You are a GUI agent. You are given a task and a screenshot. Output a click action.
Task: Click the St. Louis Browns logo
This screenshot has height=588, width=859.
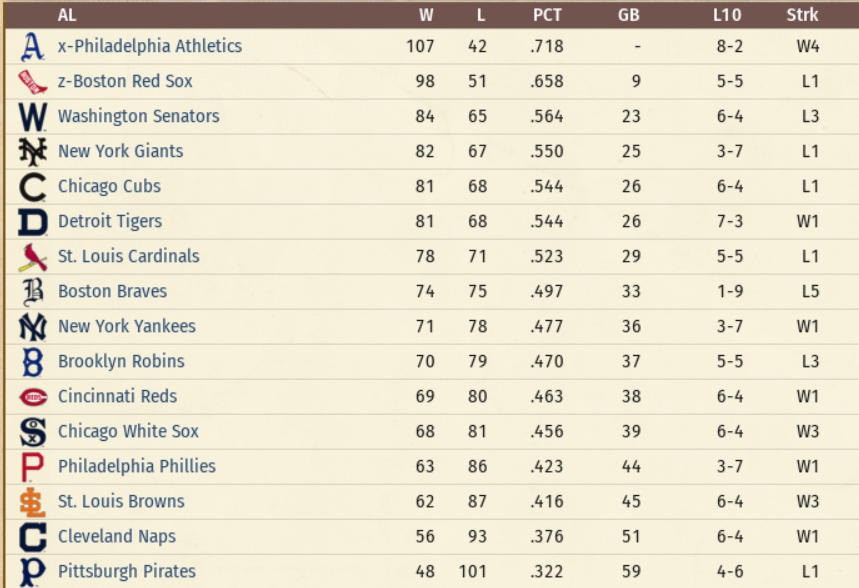33,502
